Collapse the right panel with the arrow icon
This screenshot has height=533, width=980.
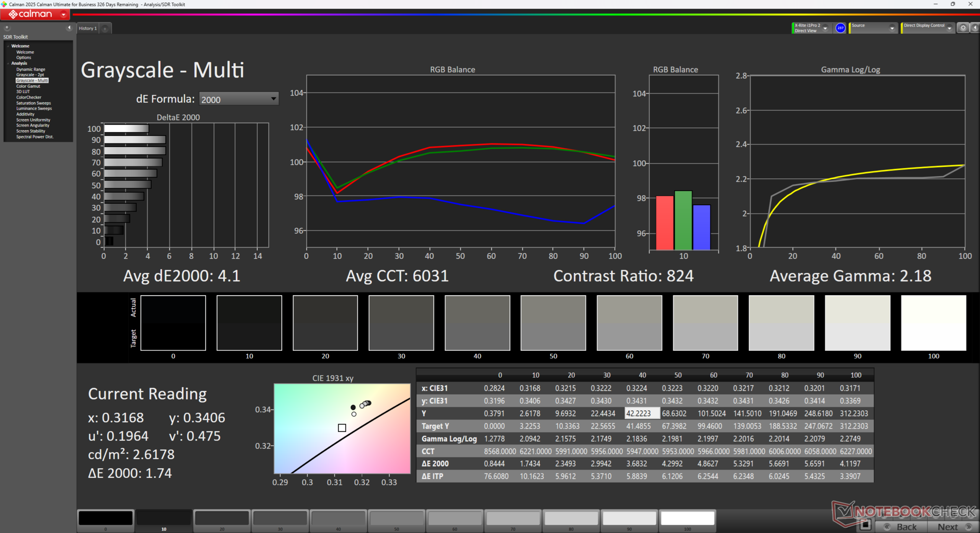click(x=974, y=28)
